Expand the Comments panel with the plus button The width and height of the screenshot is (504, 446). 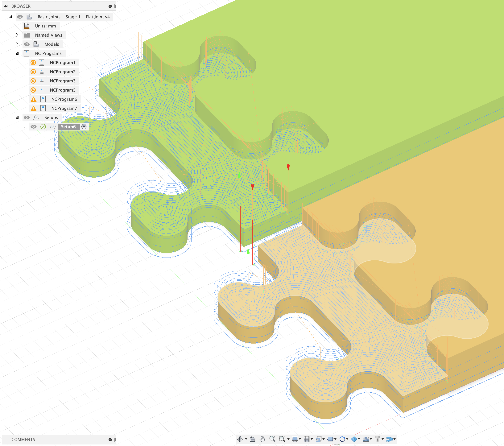(110, 440)
